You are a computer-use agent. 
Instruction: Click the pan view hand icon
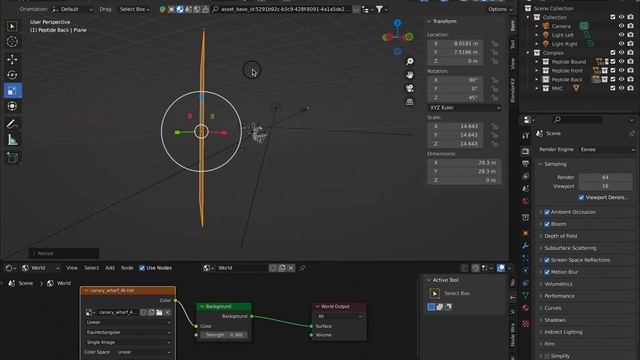click(409, 75)
